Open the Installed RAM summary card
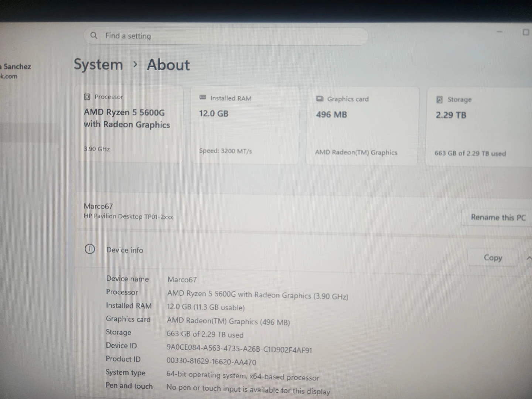The image size is (532, 399). [x=245, y=125]
